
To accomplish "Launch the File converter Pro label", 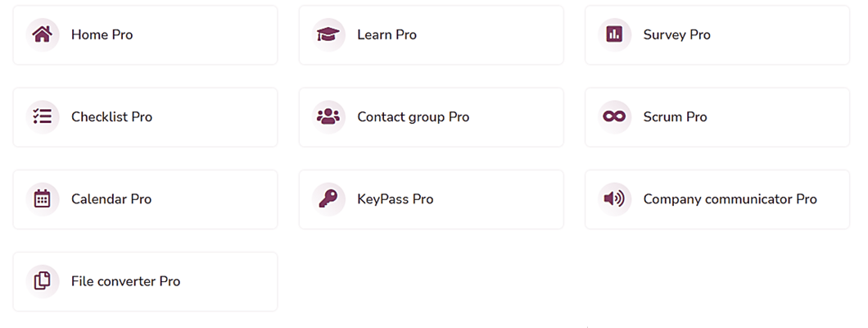I will tap(125, 281).
